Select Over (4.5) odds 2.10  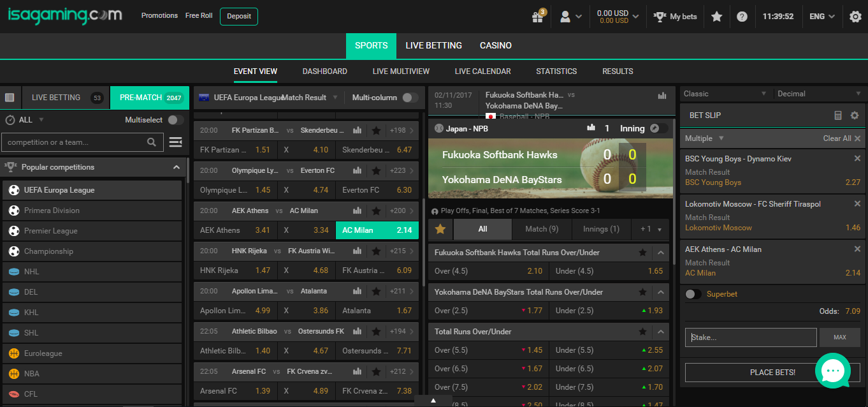pyautogui.click(x=488, y=271)
